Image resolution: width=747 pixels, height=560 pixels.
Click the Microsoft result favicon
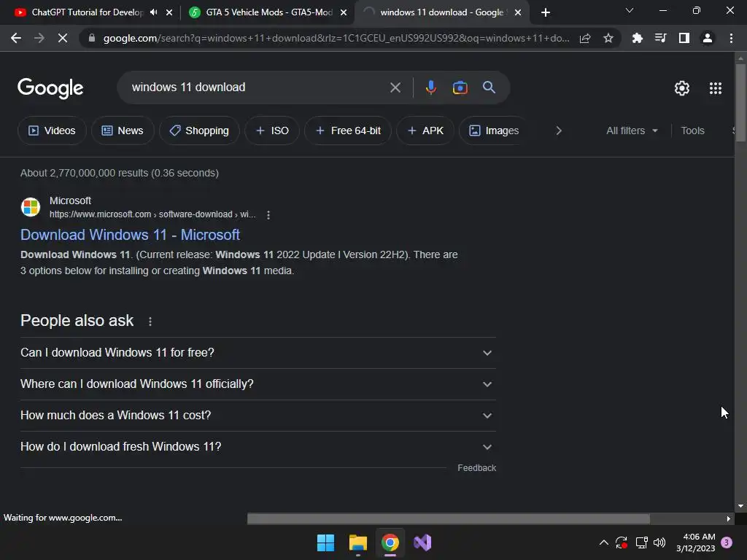(x=31, y=207)
